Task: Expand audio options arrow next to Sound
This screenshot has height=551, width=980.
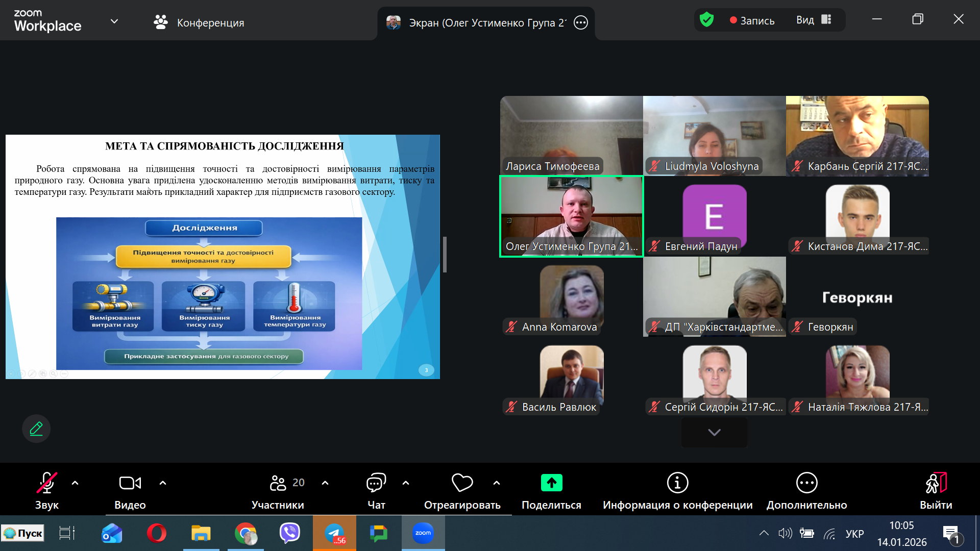Action: (x=75, y=483)
